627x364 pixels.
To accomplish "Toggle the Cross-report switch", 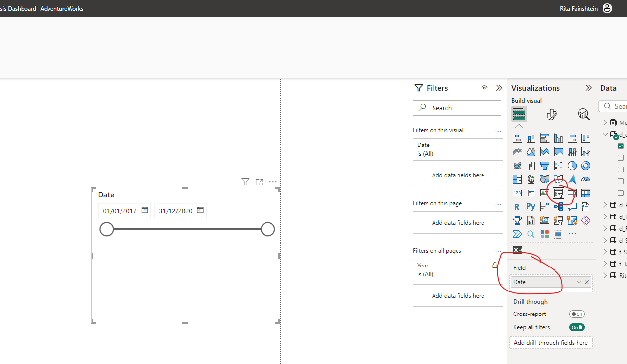I will coord(577,314).
